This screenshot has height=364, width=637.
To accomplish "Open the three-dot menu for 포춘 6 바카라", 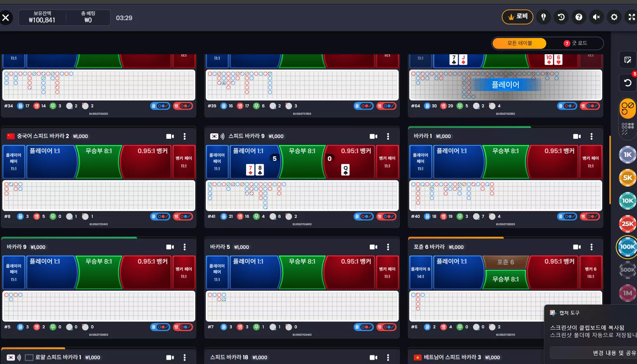I will coord(592,247).
